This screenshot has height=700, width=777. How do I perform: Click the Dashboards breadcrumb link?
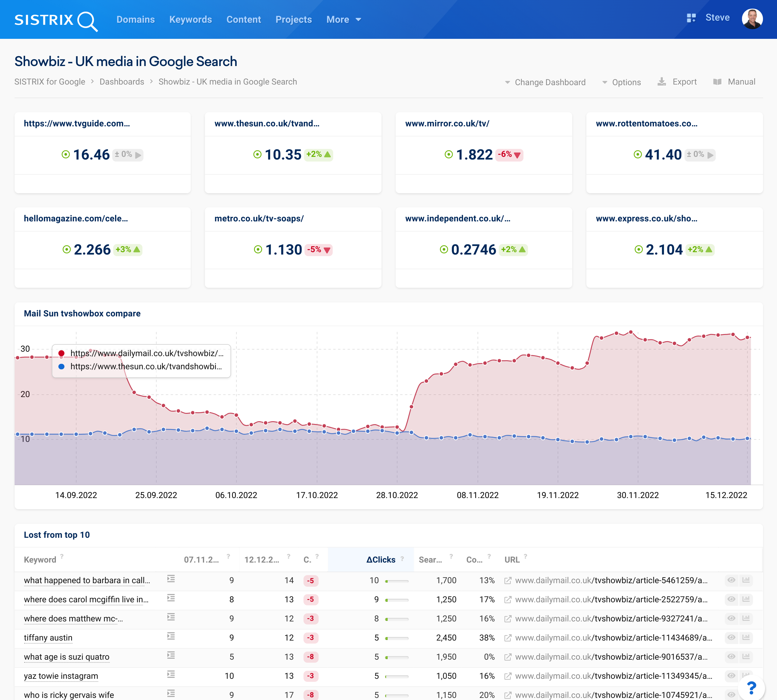[122, 82]
